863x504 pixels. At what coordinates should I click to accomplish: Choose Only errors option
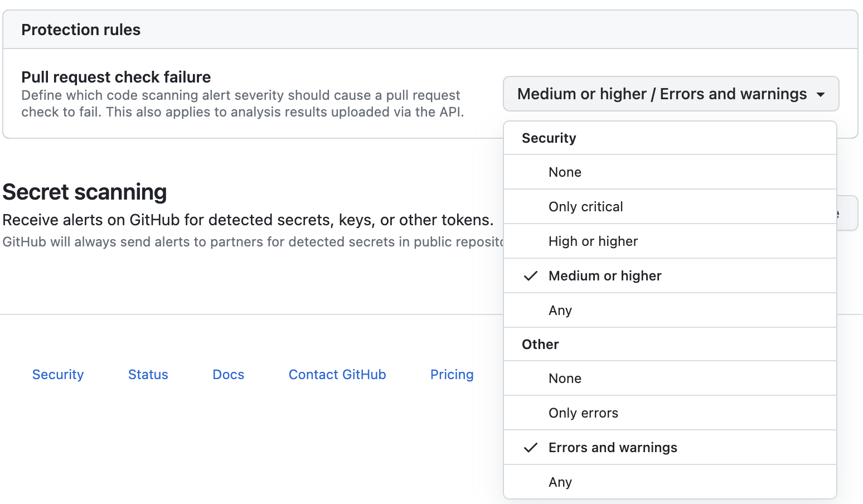tap(670, 413)
